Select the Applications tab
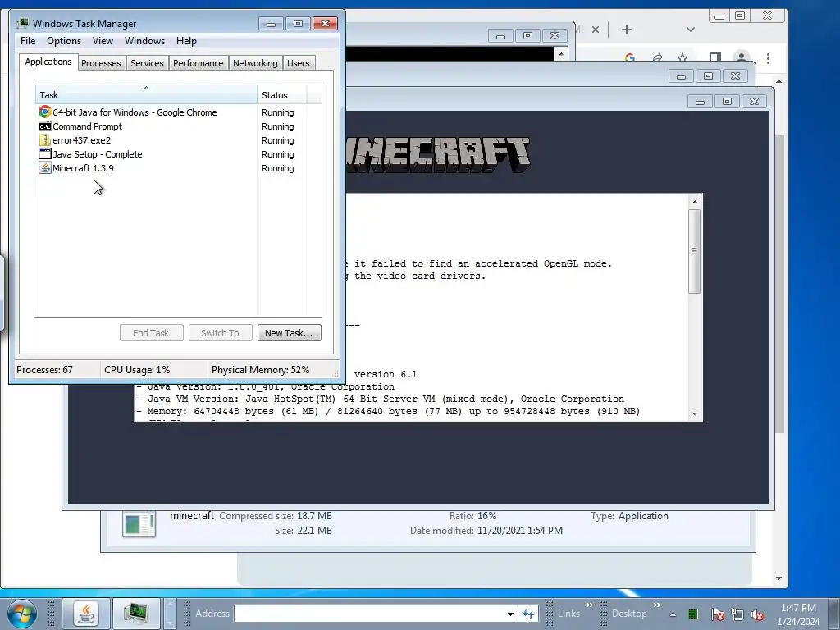The height and width of the screenshot is (630, 840). pyautogui.click(x=48, y=62)
